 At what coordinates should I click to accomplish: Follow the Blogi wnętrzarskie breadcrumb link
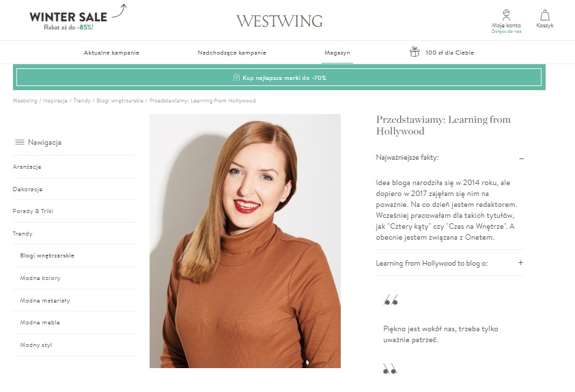[x=120, y=100]
